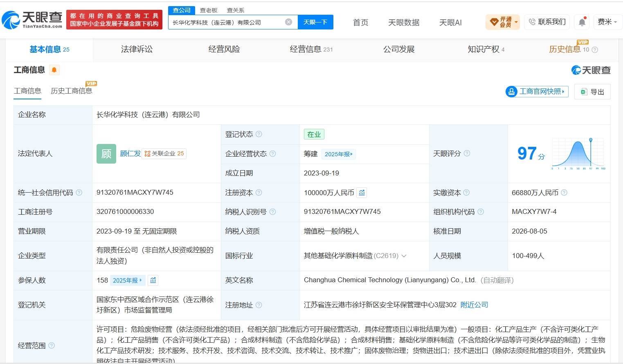The image size is (623, 364).
Task: Select the 查老板 search mode tab
Action: [209, 10]
